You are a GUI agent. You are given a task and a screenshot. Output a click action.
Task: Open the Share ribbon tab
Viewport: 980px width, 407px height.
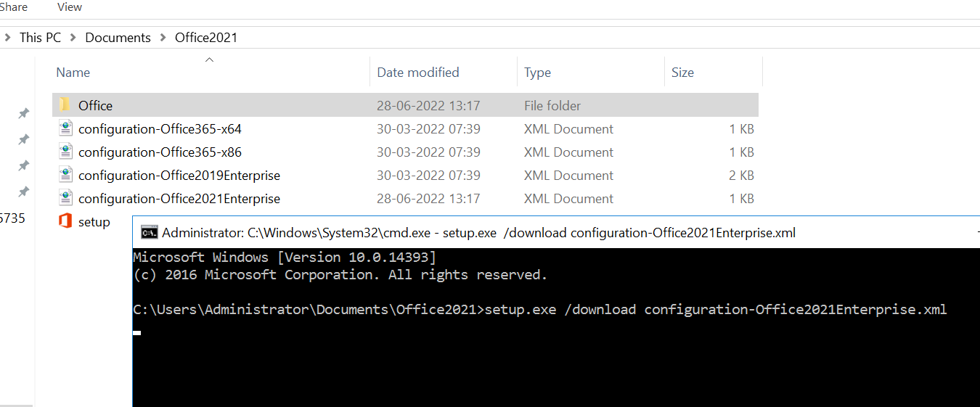coord(14,7)
